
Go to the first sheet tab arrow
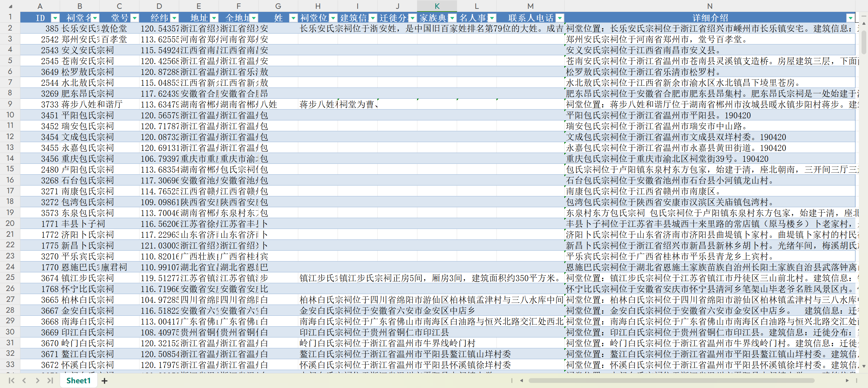11,381
